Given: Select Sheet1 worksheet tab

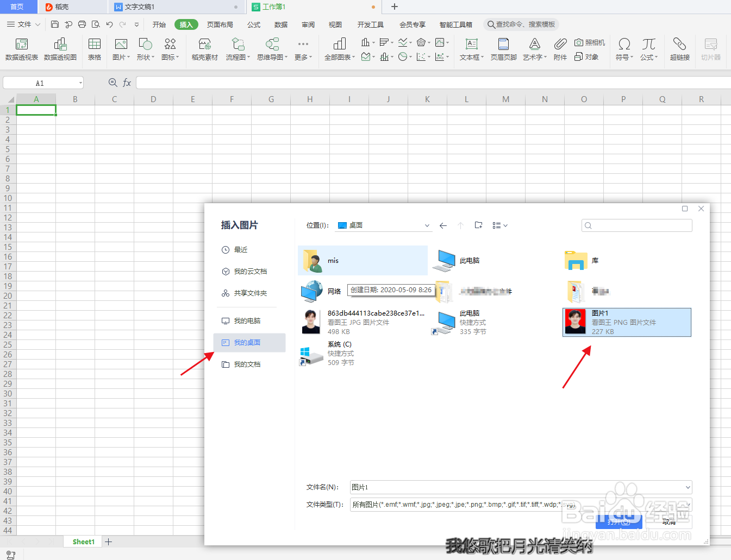Looking at the screenshot, I should click(84, 542).
